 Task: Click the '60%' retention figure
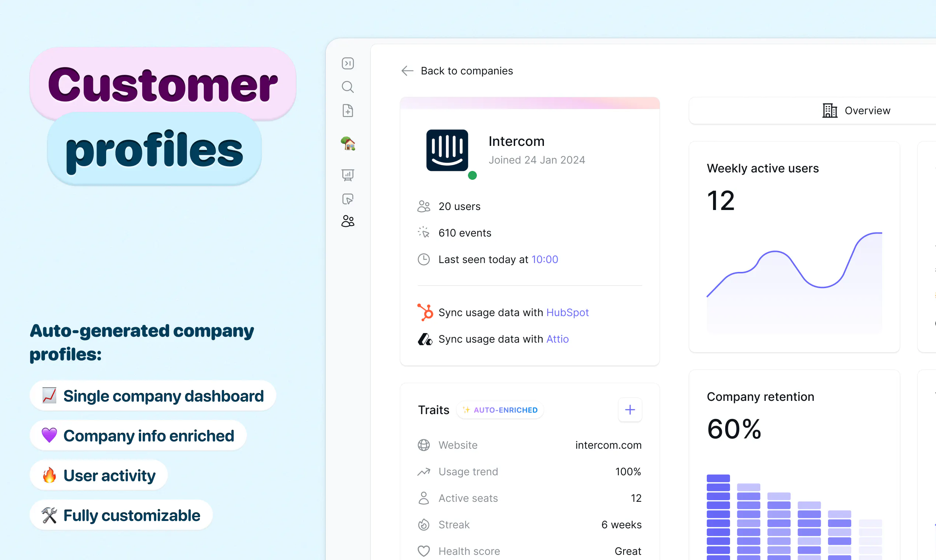click(x=734, y=429)
